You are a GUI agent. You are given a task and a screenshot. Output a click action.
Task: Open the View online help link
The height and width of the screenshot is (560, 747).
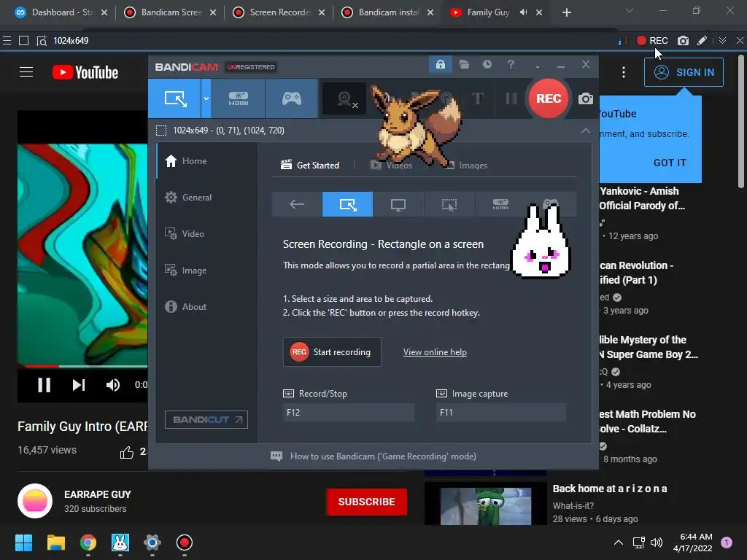click(435, 352)
